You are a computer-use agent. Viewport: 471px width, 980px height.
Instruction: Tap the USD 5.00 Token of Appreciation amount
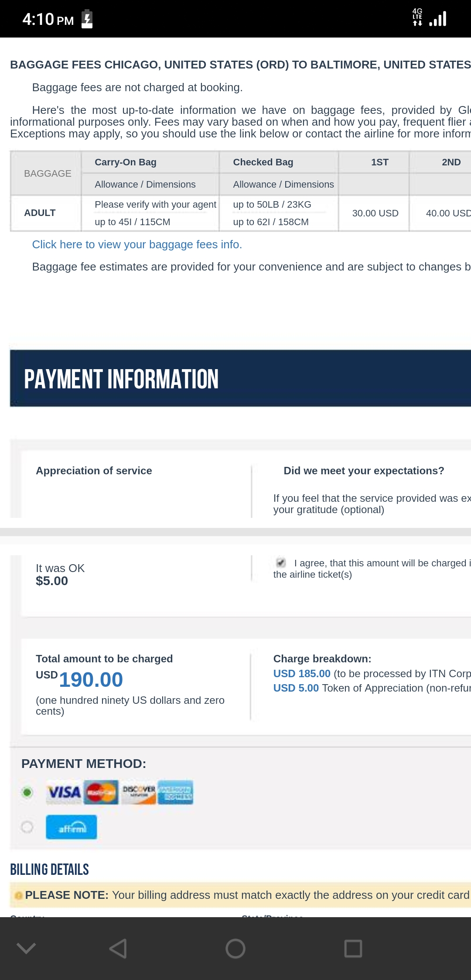pos(296,688)
